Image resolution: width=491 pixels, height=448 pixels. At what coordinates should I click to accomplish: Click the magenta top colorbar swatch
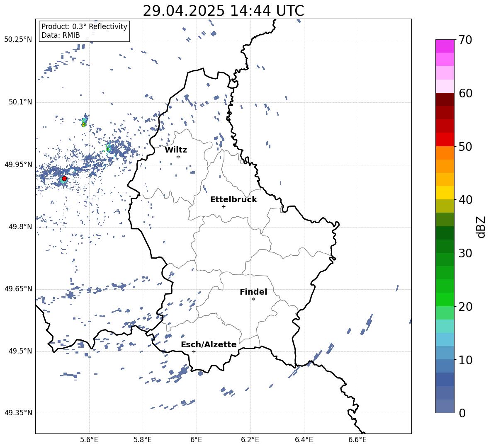point(445,46)
